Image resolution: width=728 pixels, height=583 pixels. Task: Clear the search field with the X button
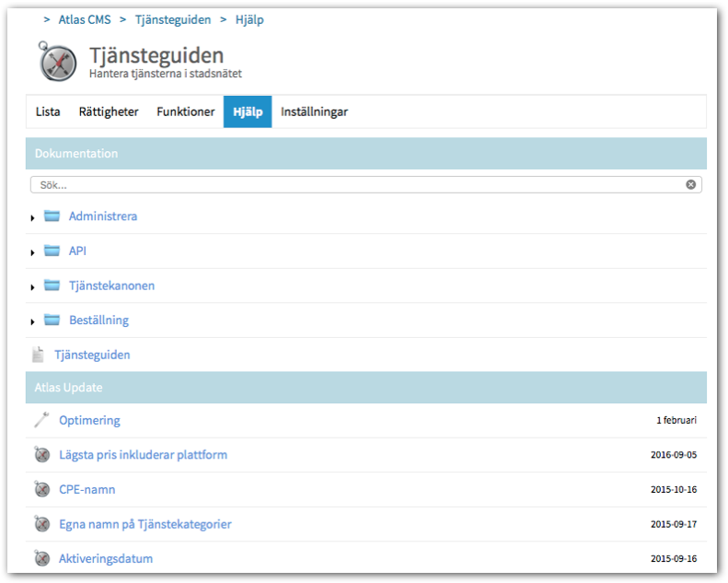point(690,185)
